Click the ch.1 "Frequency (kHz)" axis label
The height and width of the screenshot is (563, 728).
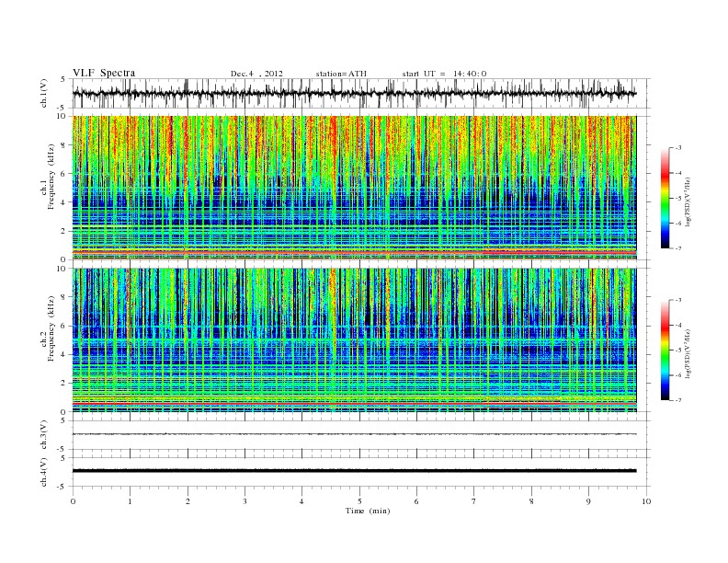pos(51,177)
